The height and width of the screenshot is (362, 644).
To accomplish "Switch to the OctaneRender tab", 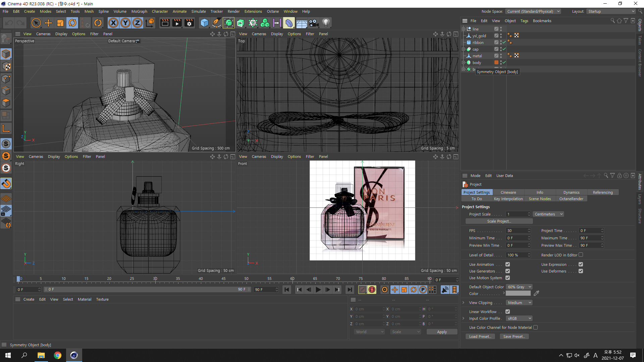I will 571,199.
